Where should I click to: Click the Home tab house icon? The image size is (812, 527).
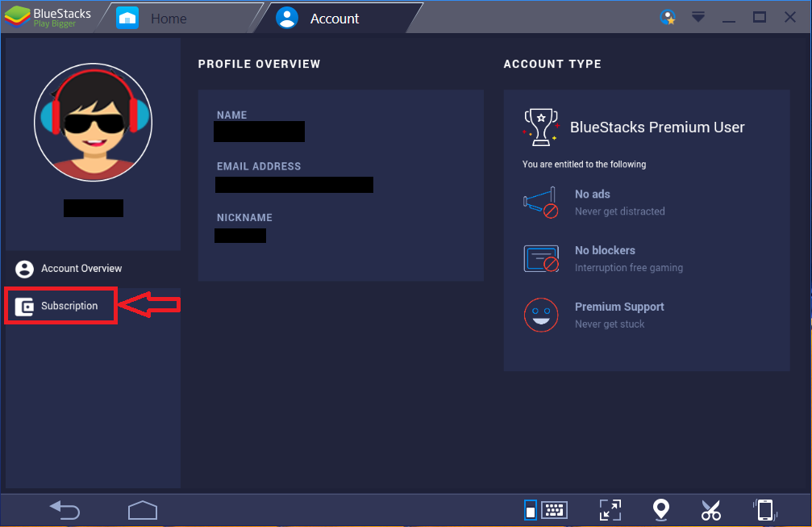point(127,18)
